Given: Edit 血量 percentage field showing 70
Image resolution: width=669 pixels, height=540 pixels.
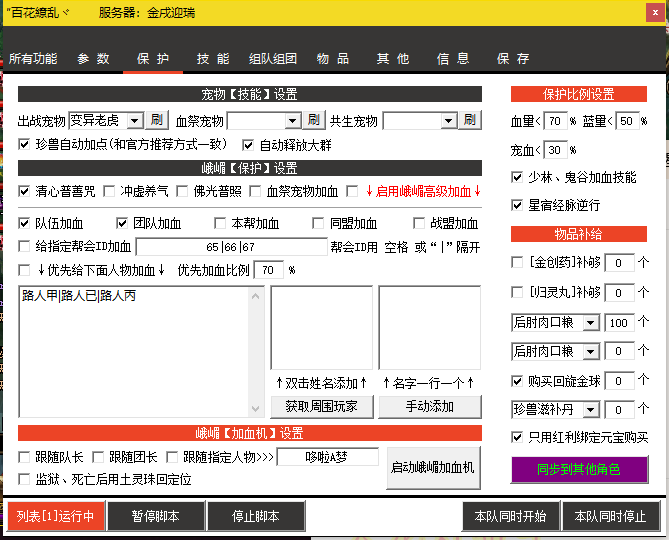Looking at the screenshot, I should pyautogui.click(x=555, y=121).
